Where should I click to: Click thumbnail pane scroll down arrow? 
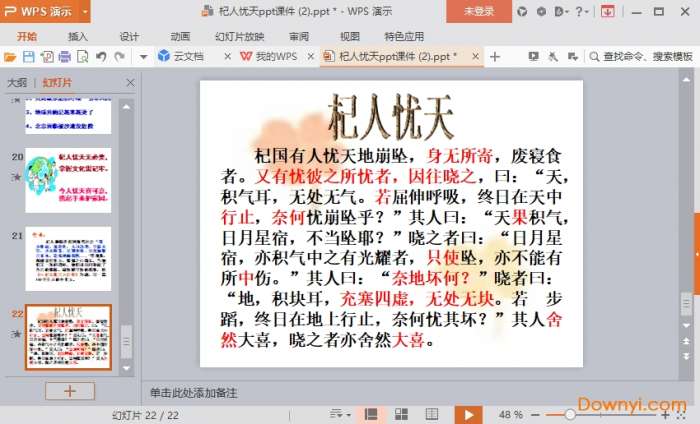[126, 369]
